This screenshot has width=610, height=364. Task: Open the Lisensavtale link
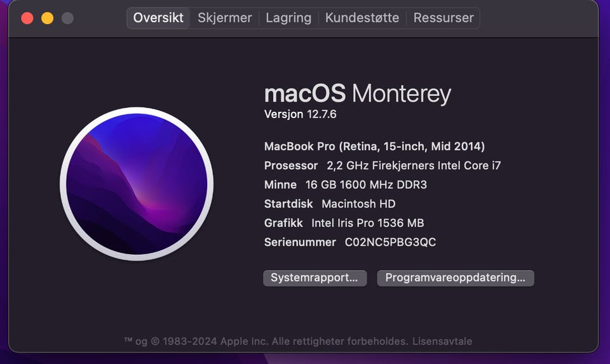pyautogui.click(x=442, y=341)
